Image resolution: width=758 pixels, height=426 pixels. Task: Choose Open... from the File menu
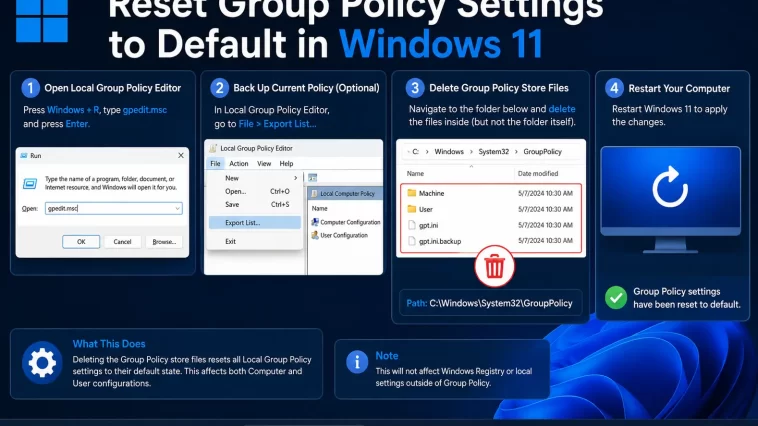pos(255,191)
